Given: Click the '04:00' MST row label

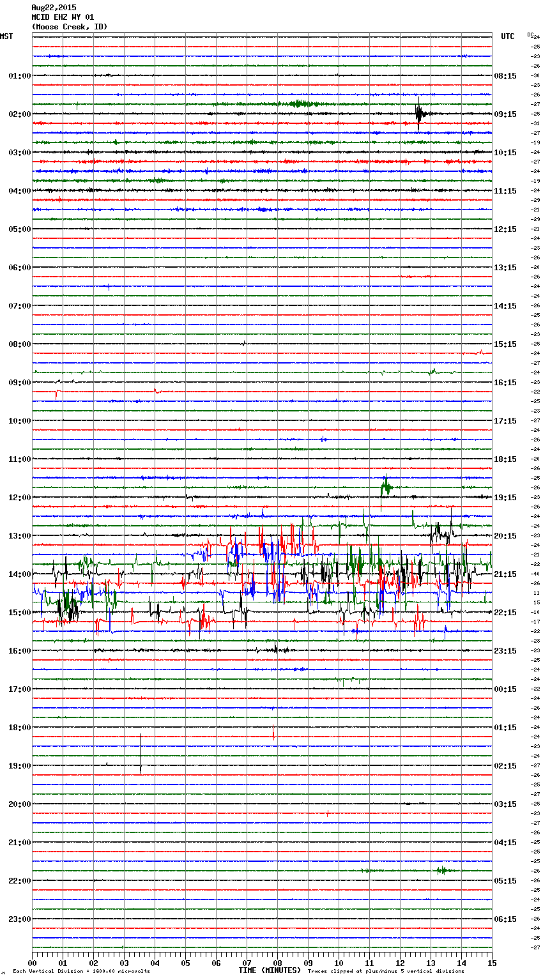Looking at the screenshot, I should click(x=20, y=191).
